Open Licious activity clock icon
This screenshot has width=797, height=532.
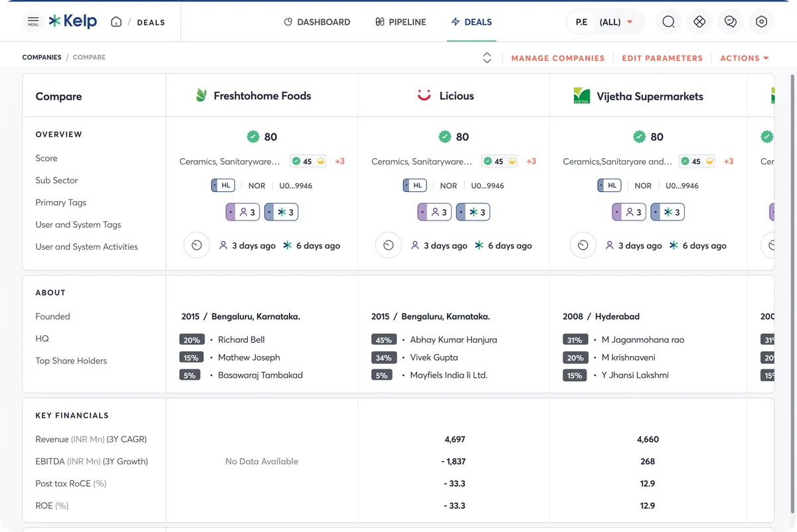pyautogui.click(x=389, y=245)
